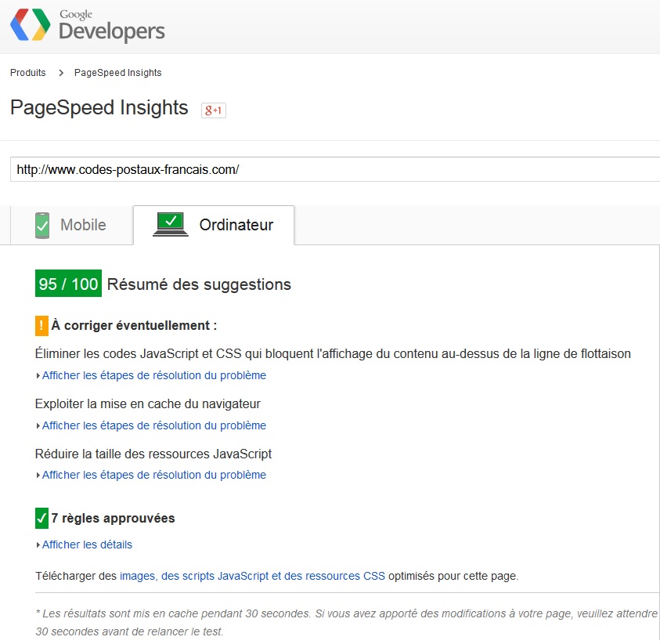Click the cached results footnote text
This screenshot has width=660, height=644.
[346, 622]
